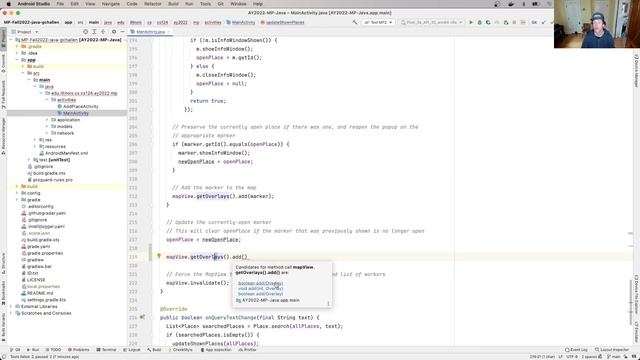640x360 pixels.
Task: Open the Logcat tool window
Action: coord(132,350)
